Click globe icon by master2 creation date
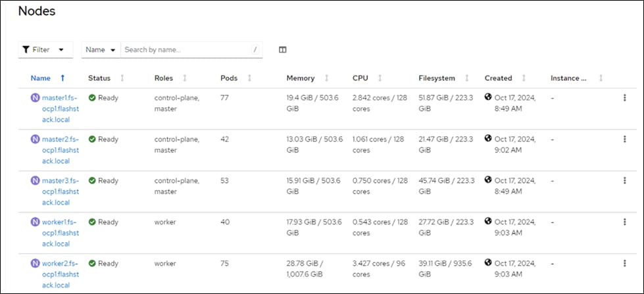The width and height of the screenshot is (644, 294). pyautogui.click(x=488, y=138)
